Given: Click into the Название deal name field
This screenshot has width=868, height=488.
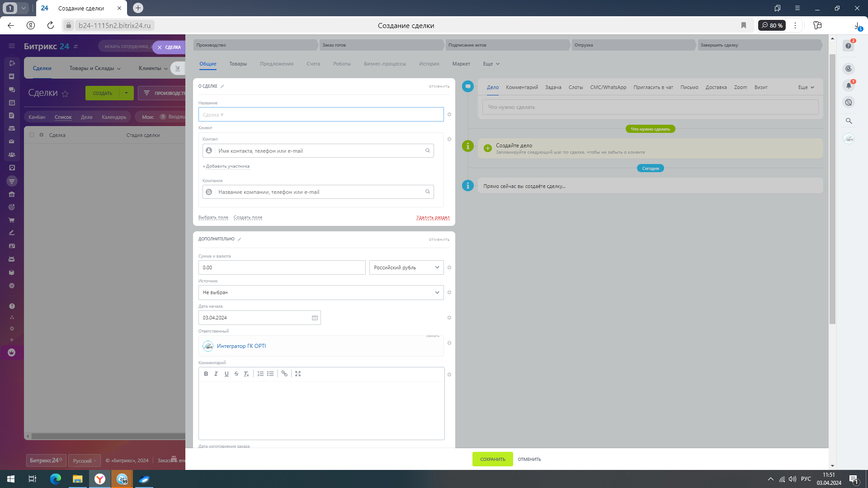Looking at the screenshot, I should (x=321, y=115).
